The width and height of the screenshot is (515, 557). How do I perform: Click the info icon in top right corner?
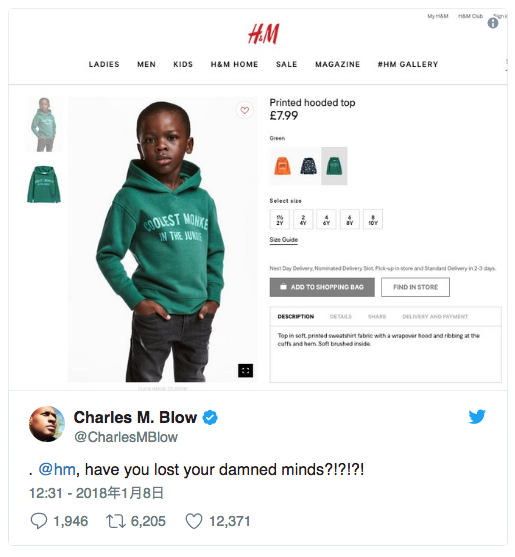coord(493,23)
